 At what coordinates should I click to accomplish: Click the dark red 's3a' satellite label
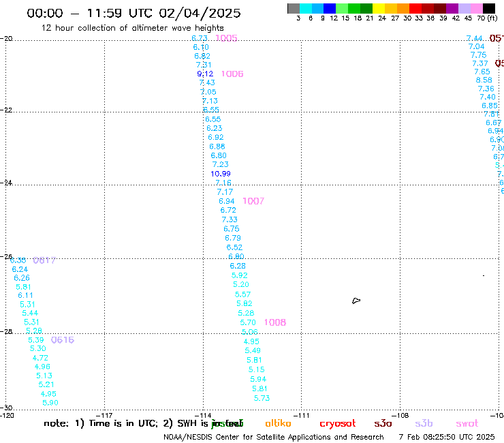383,423
